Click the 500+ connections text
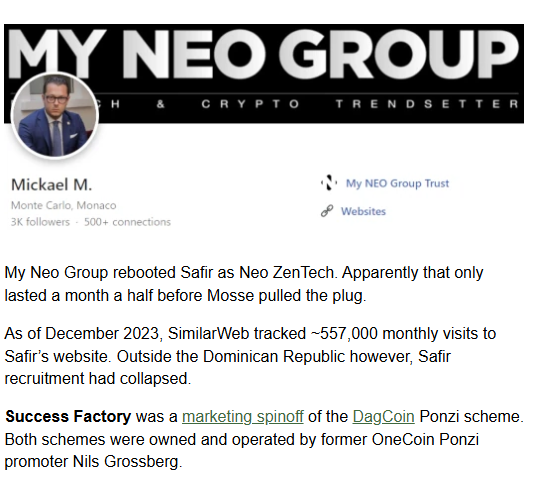 [127, 222]
